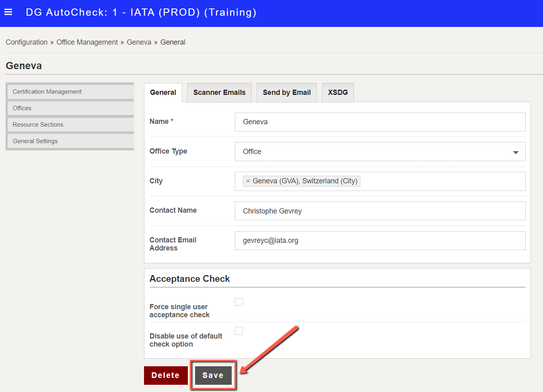
Task: Click the City selection field
Action: [380, 181]
